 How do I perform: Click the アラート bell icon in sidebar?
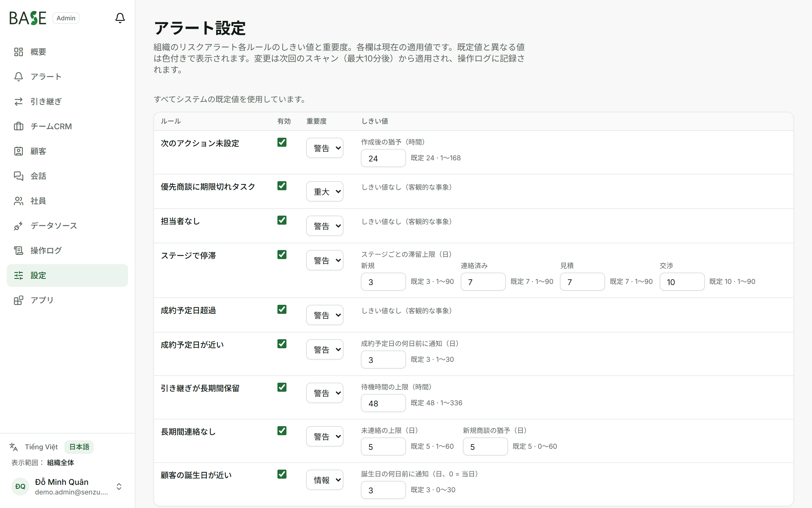click(x=18, y=76)
